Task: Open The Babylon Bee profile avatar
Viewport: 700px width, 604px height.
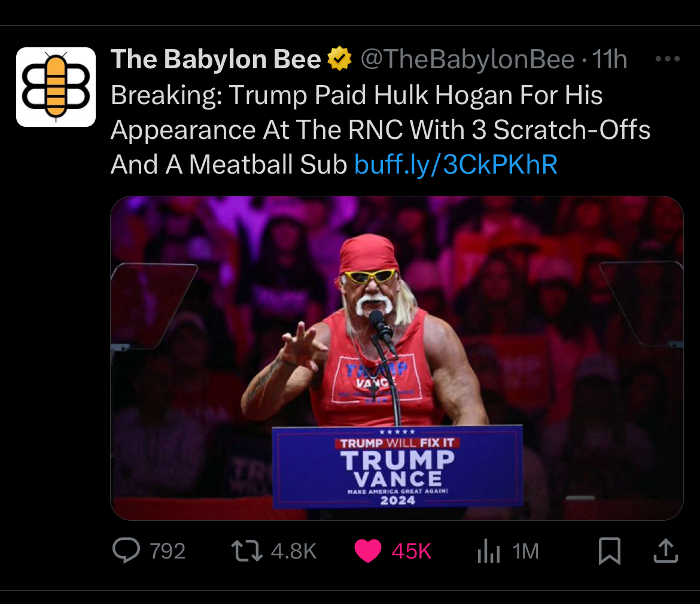Action: tap(56, 87)
